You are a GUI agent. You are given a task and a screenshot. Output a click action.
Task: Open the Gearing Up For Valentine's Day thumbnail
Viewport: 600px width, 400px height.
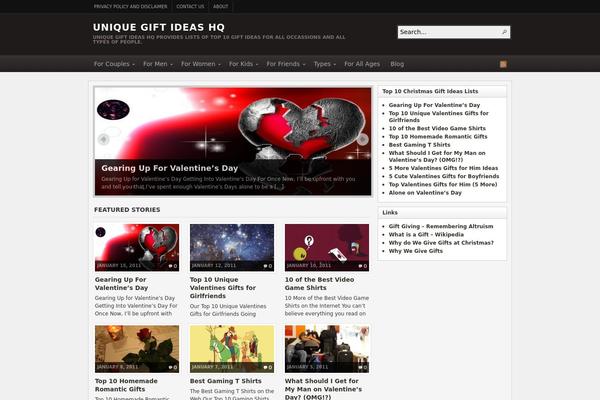tap(137, 247)
